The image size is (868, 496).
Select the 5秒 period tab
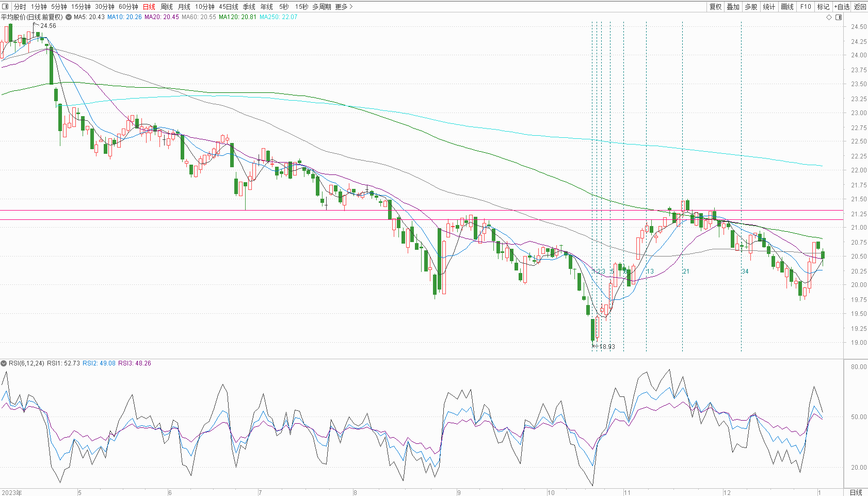click(x=284, y=7)
